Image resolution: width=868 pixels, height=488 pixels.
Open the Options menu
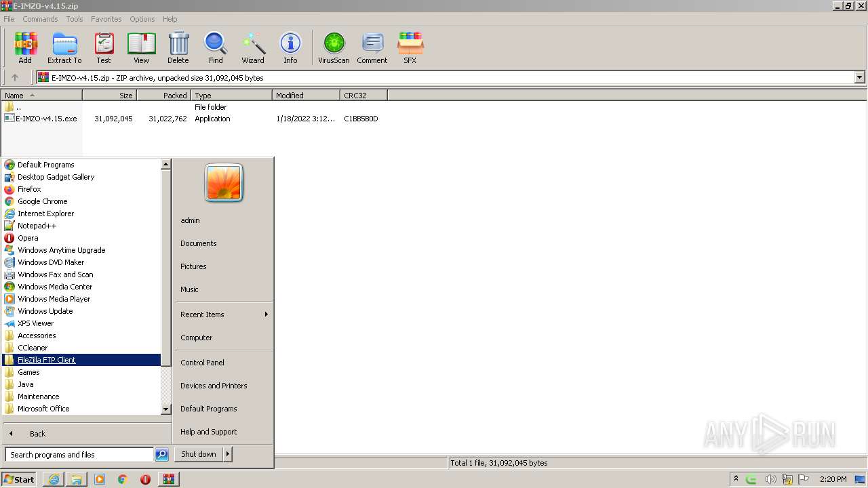[142, 19]
